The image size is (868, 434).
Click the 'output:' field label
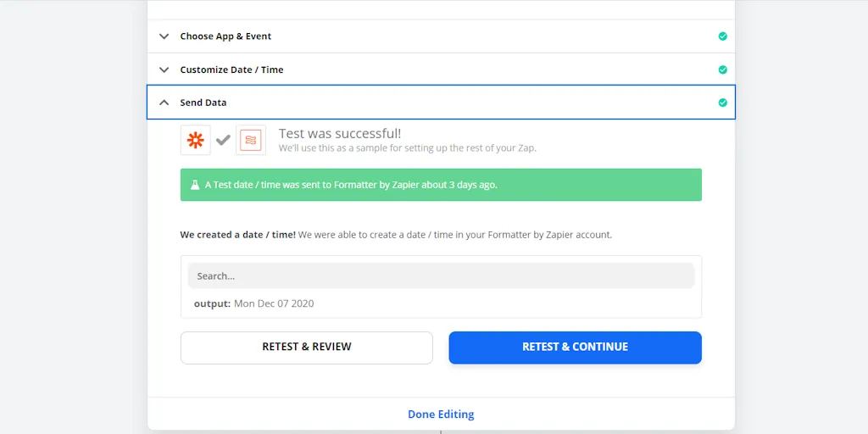[x=212, y=303]
